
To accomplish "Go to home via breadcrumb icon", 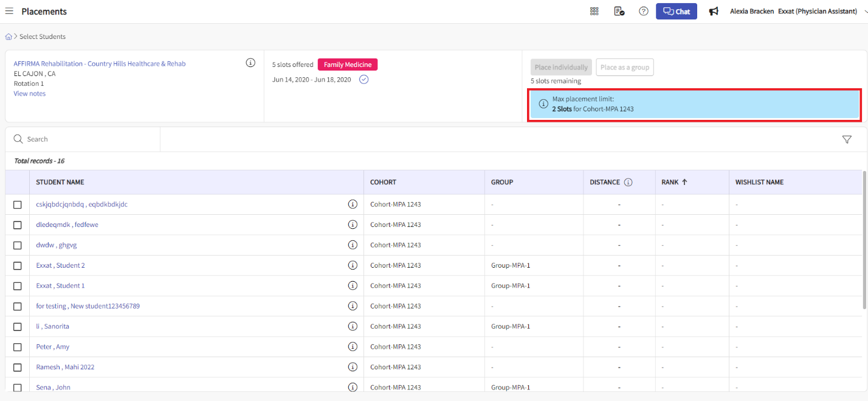I will [9, 37].
